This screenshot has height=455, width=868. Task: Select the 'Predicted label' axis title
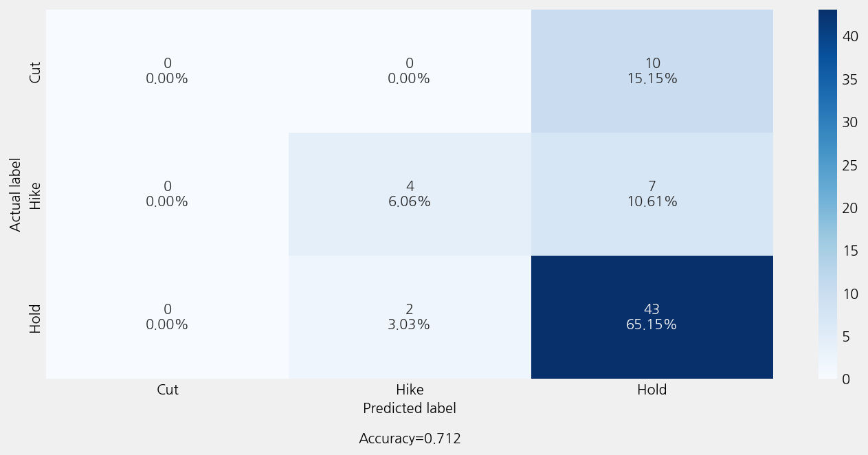tap(410, 408)
